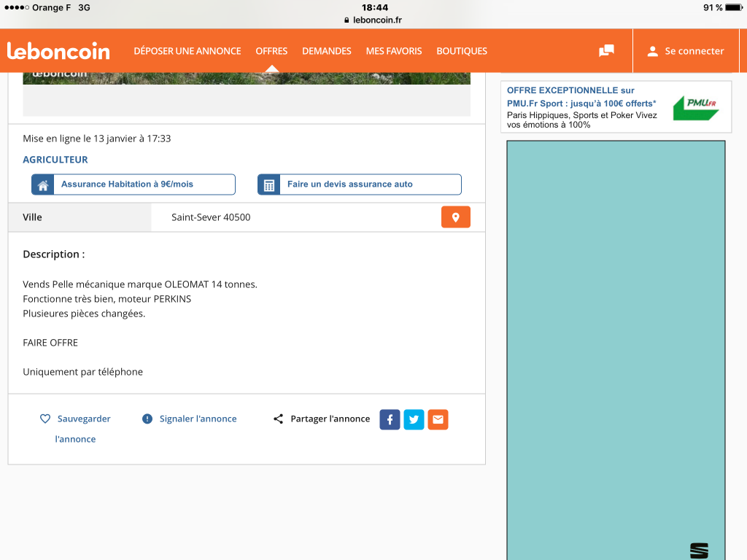The height and width of the screenshot is (560, 747).
Task: Select Faire un devis assurance auto
Action: 360,184
